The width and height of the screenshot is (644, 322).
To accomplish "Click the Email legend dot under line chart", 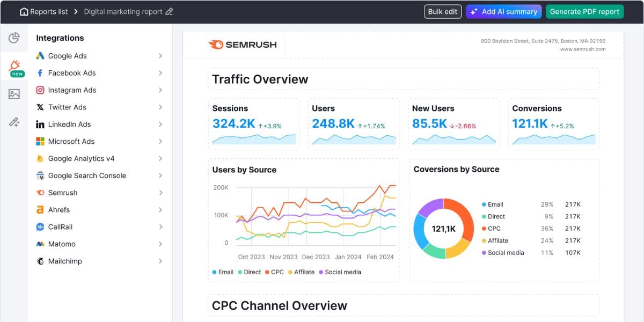I will pos(214,272).
